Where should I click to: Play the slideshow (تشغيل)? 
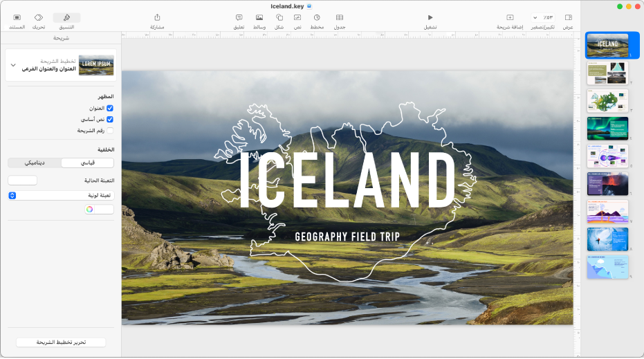click(x=430, y=18)
